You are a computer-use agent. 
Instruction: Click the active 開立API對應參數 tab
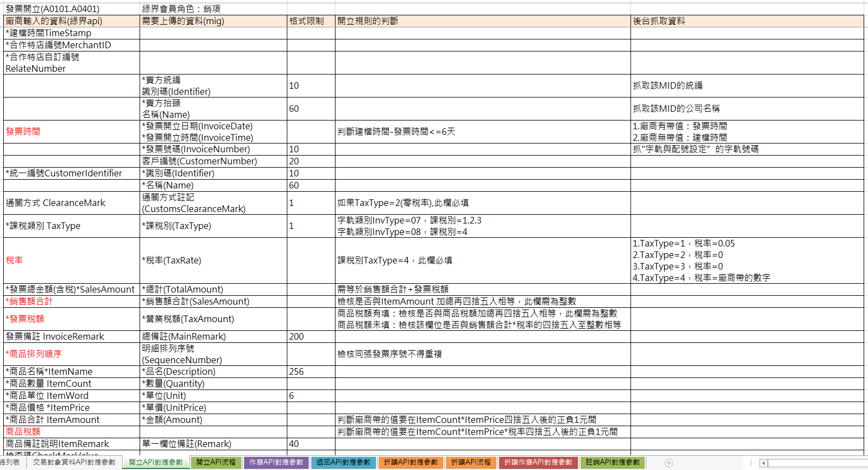pos(156,462)
